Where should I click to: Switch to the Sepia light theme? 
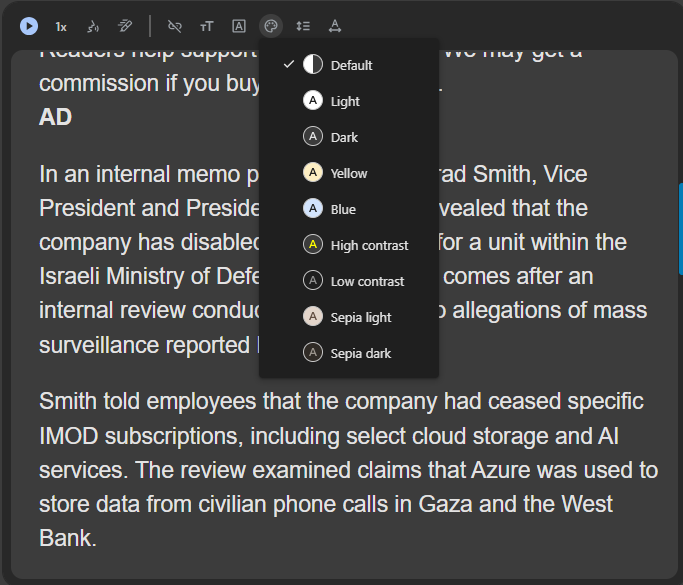349,317
